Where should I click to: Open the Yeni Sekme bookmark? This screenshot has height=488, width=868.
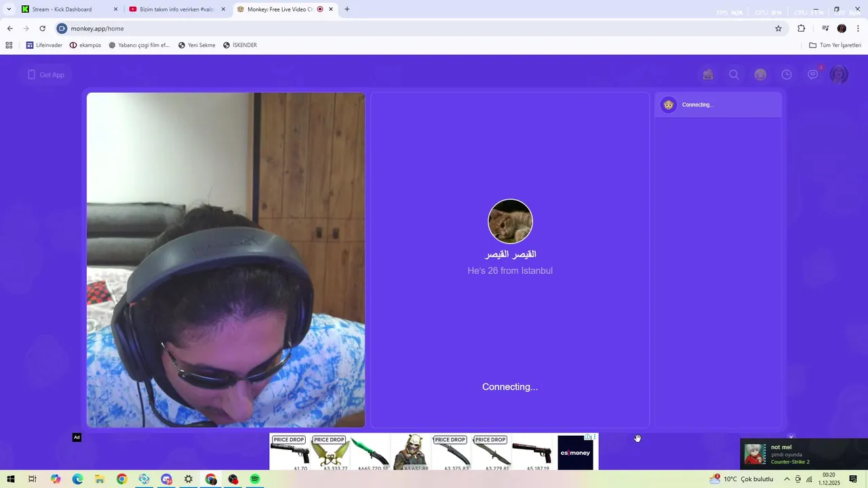pos(197,45)
